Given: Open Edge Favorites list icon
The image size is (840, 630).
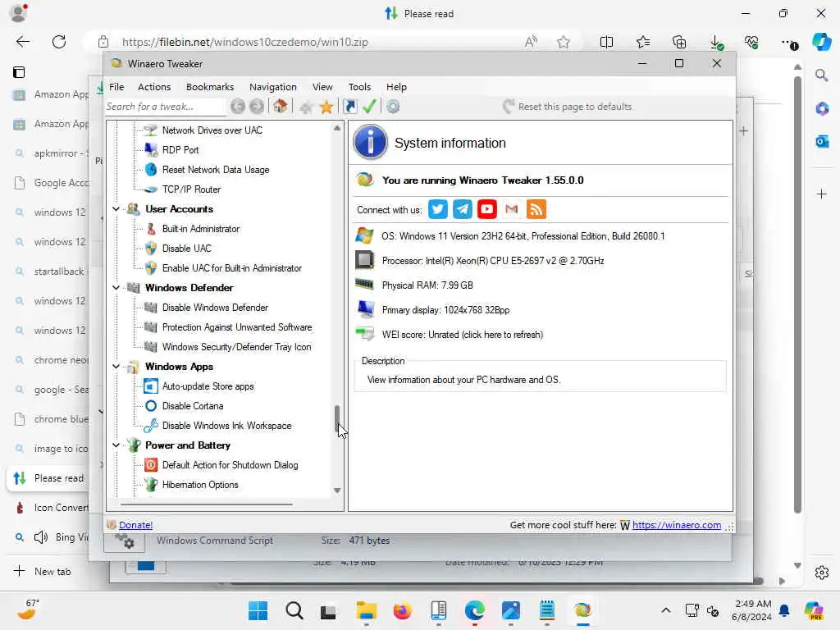Looking at the screenshot, I should click(643, 42).
